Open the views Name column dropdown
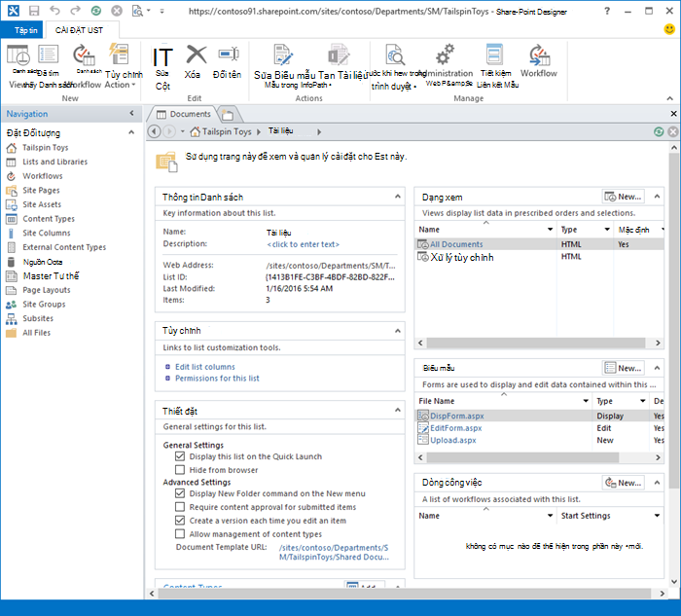 click(550, 230)
